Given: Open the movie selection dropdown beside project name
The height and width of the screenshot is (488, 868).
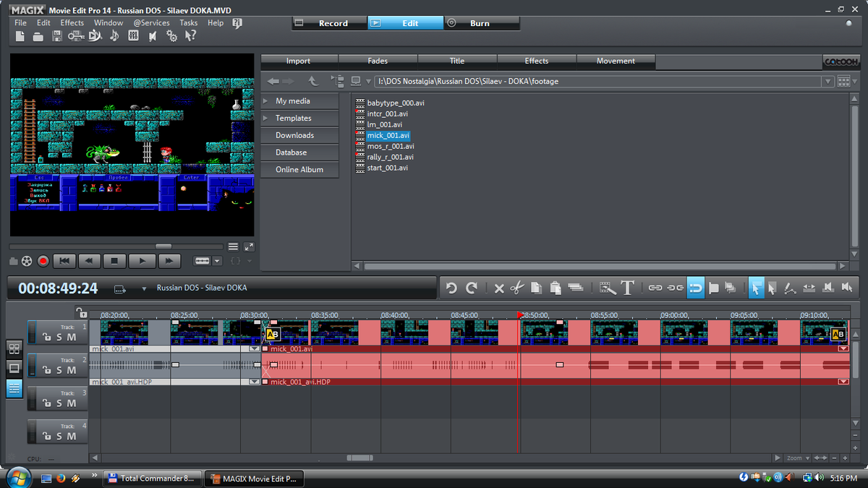Looking at the screenshot, I should tap(144, 288).
